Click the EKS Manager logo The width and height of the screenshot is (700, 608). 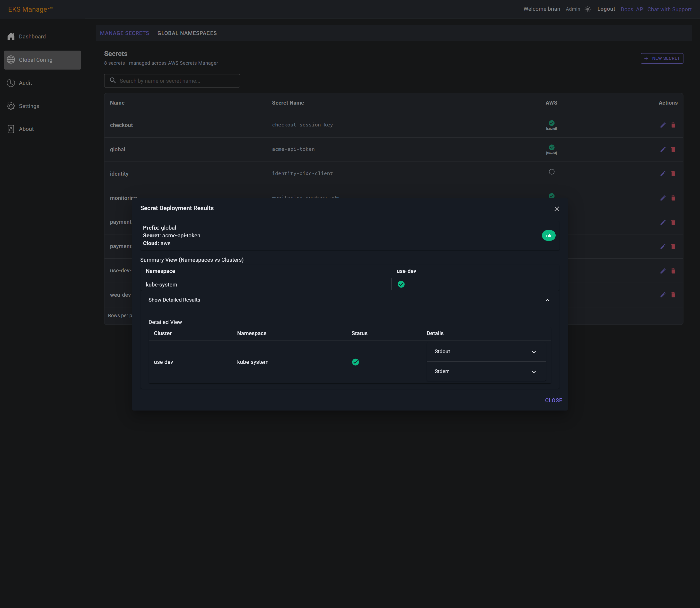[x=31, y=9]
